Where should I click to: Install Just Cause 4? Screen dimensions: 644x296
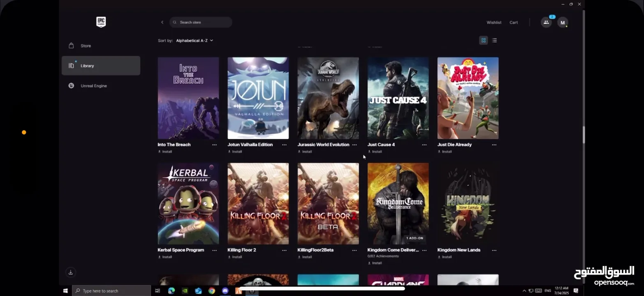pyautogui.click(x=375, y=152)
